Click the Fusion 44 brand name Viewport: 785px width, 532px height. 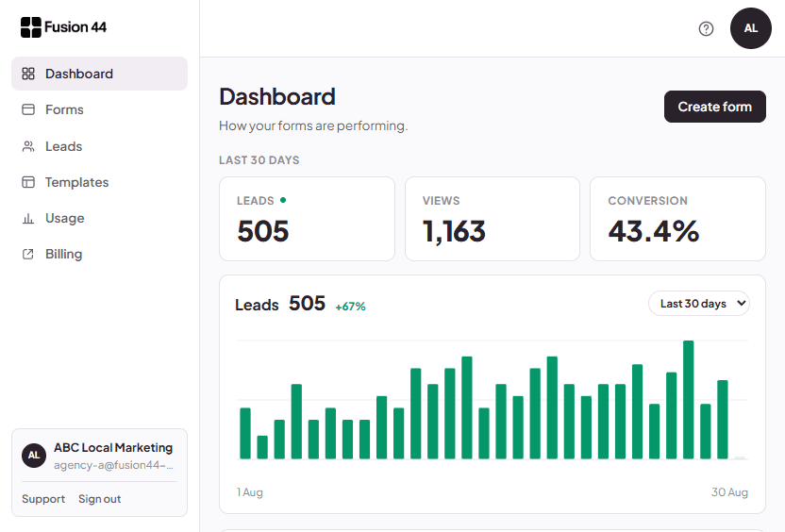point(75,27)
